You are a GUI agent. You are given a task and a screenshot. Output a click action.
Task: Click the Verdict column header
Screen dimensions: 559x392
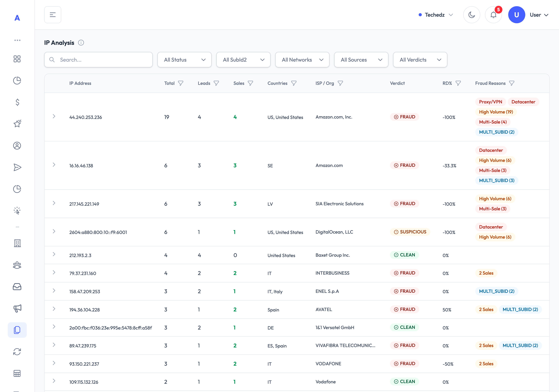click(397, 83)
